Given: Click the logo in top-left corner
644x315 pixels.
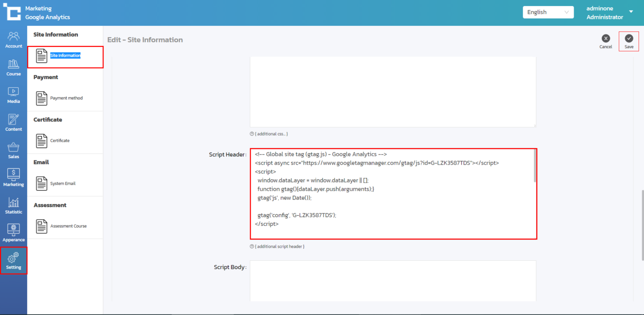Looking at the screenshot, I should coord(12,12).
